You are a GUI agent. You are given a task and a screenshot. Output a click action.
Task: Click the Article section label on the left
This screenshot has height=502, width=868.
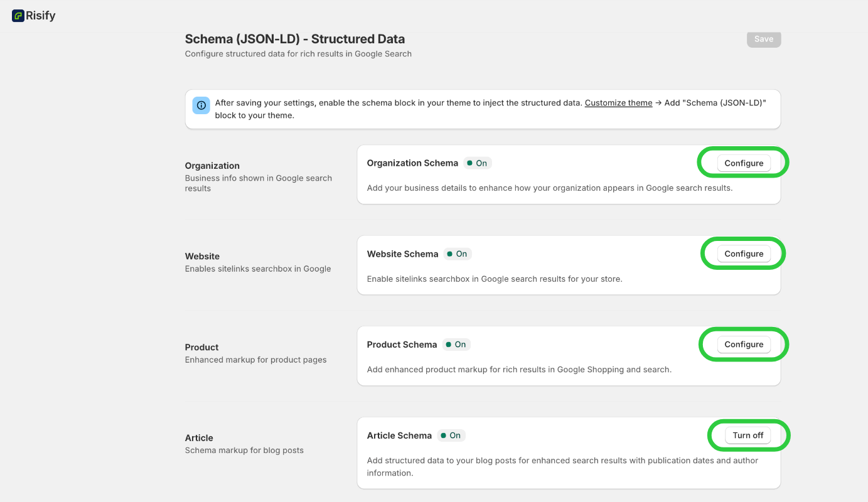[199, 438]
